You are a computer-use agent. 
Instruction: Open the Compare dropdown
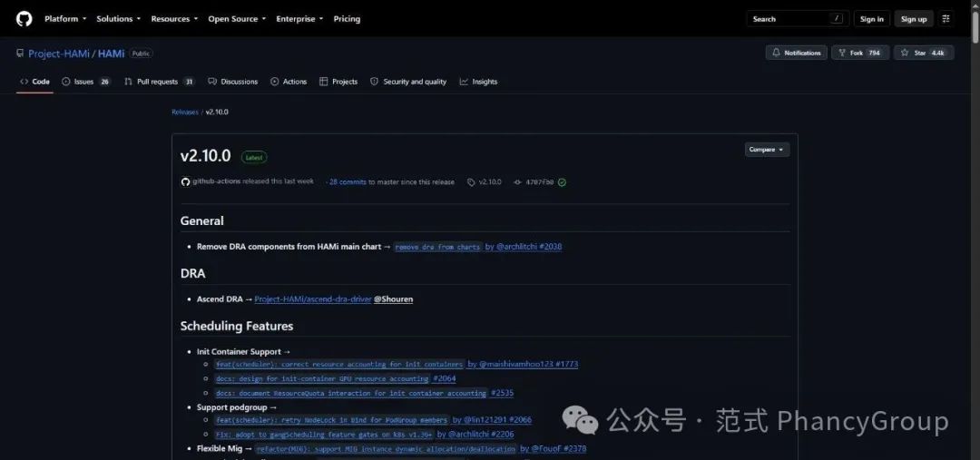pos(767,150)
